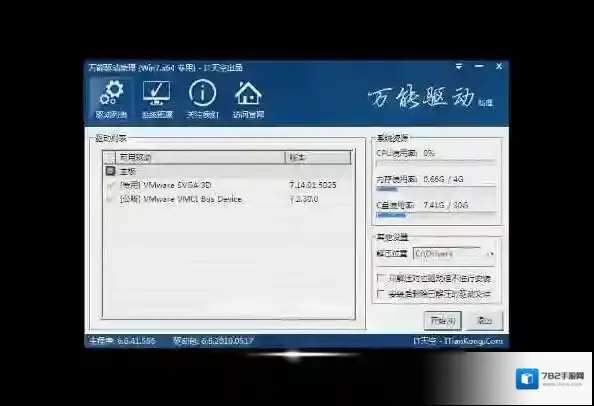Click the extract location C:\Drivers field
The image size is (594, 406).
[447, 254]
